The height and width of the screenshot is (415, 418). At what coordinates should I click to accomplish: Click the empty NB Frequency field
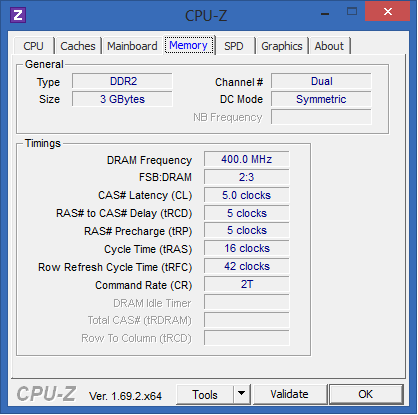tap(321, 117)
